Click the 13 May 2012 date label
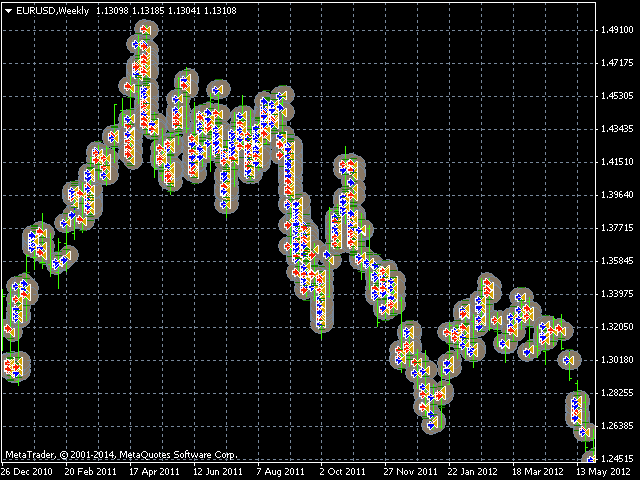This screenshot has width=640, height=480. coord(602,472)
